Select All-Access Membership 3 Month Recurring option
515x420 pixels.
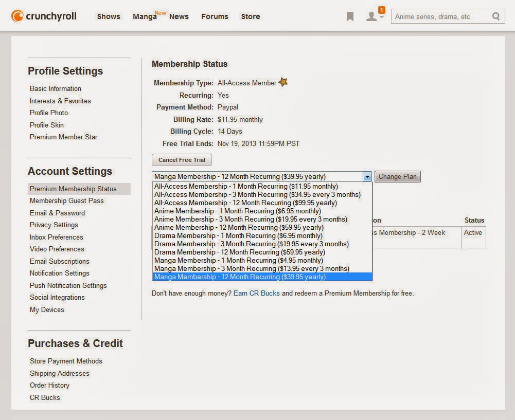[x=262, y=195]
